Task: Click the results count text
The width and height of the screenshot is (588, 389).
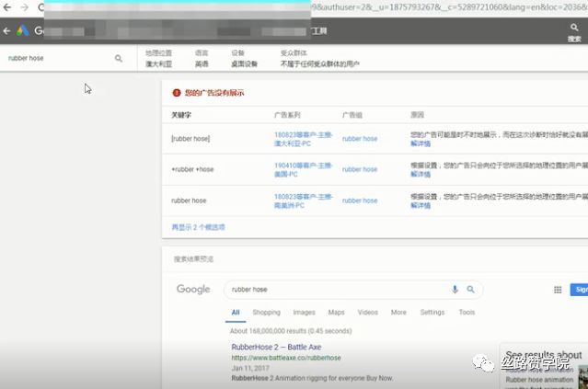Action: (291, 331)
